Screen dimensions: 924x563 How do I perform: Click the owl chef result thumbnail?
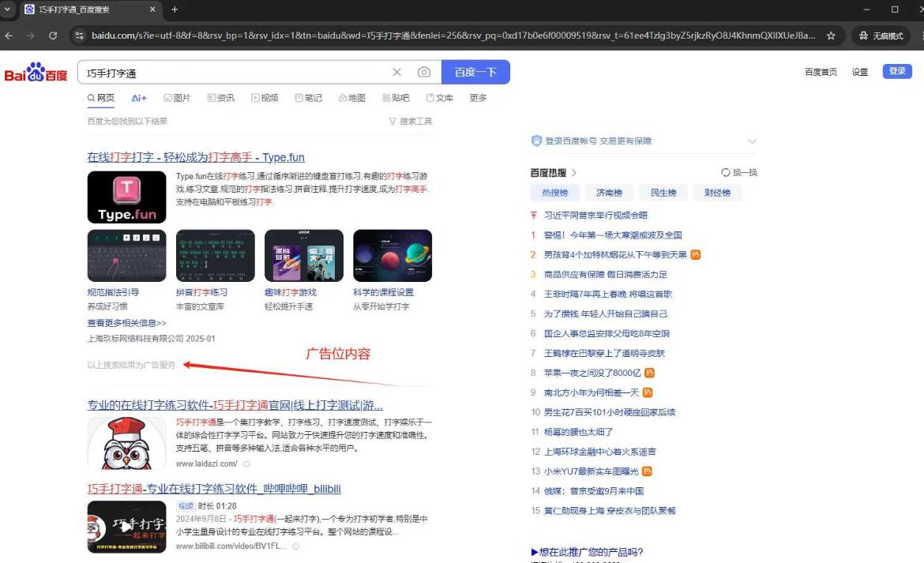[126, 443]
